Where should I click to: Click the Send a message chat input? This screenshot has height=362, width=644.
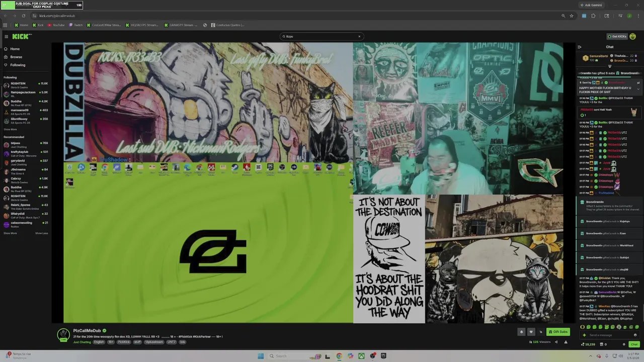tap(610, 335)
